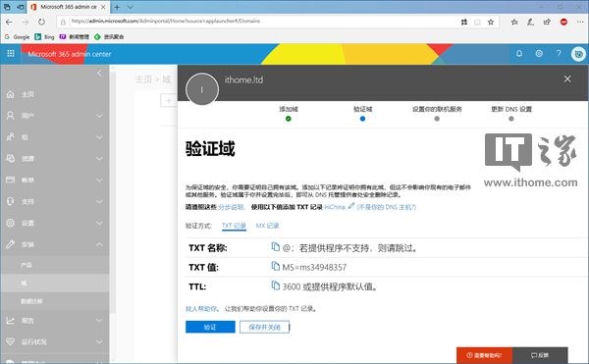
Task: Open the notifications bell in header
Action: pyautogui.click(x=518, y=54)
